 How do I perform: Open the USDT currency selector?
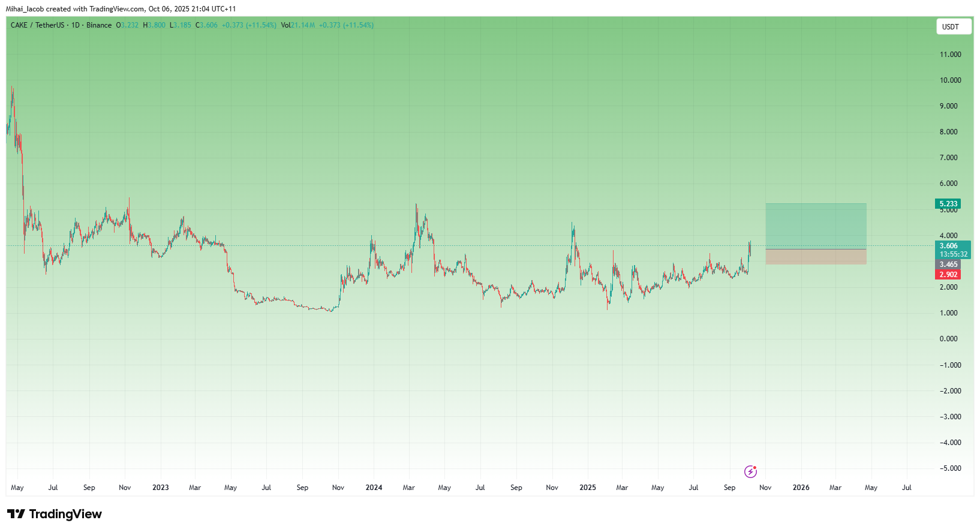953,27
